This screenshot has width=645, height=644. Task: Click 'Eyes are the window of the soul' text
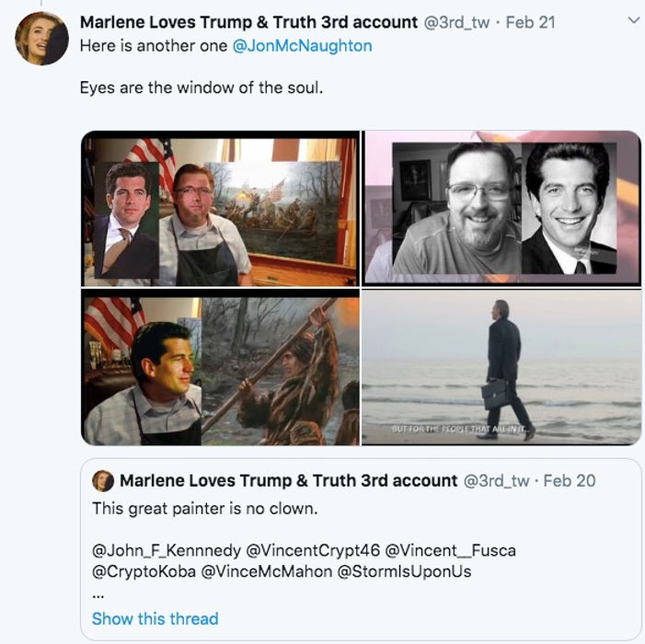tap(202, 87)
